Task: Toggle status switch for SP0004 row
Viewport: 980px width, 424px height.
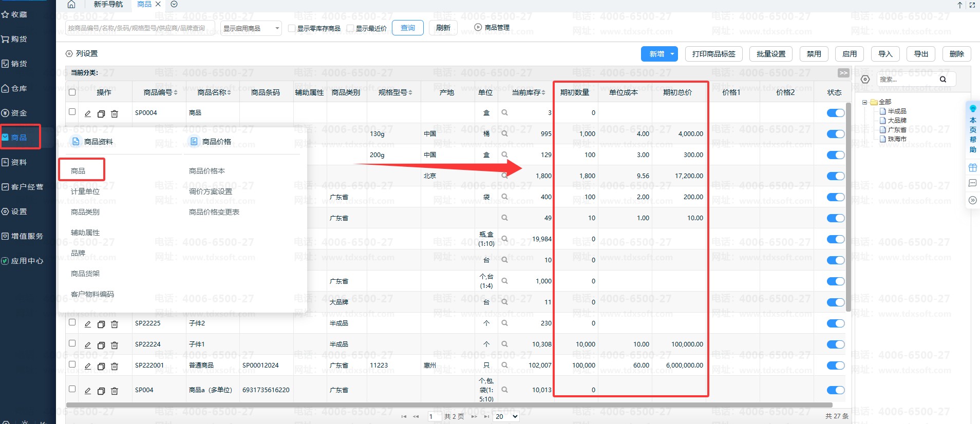Action: tap(835, 113)
